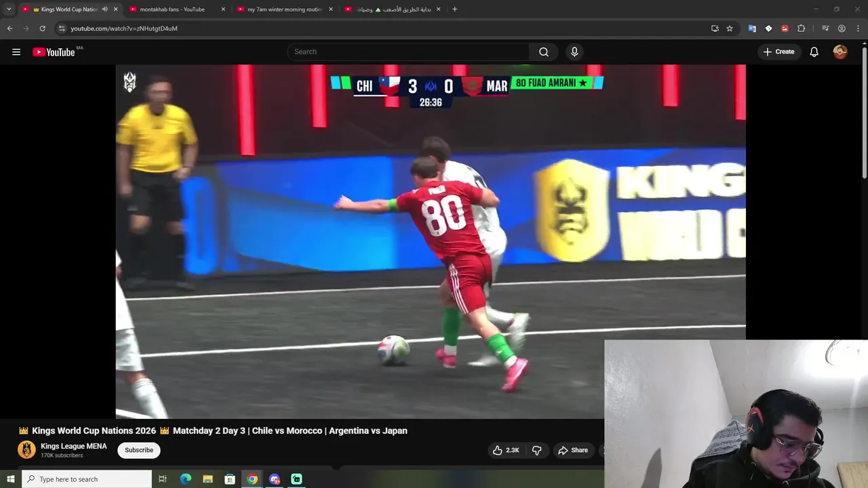Click the Windows taskbar search box
Image resolution: width=868 pixels, height=488 pixels.
87,479
